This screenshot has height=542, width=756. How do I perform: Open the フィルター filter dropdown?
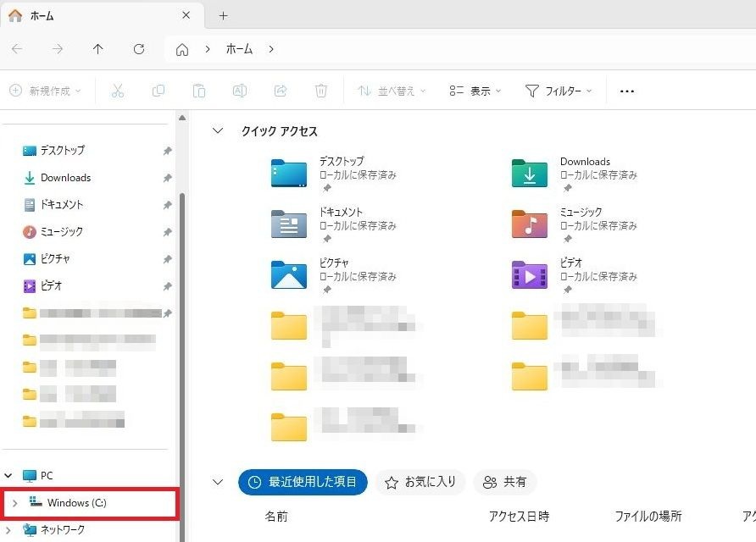pyautogui.click(x=559, y=91)
